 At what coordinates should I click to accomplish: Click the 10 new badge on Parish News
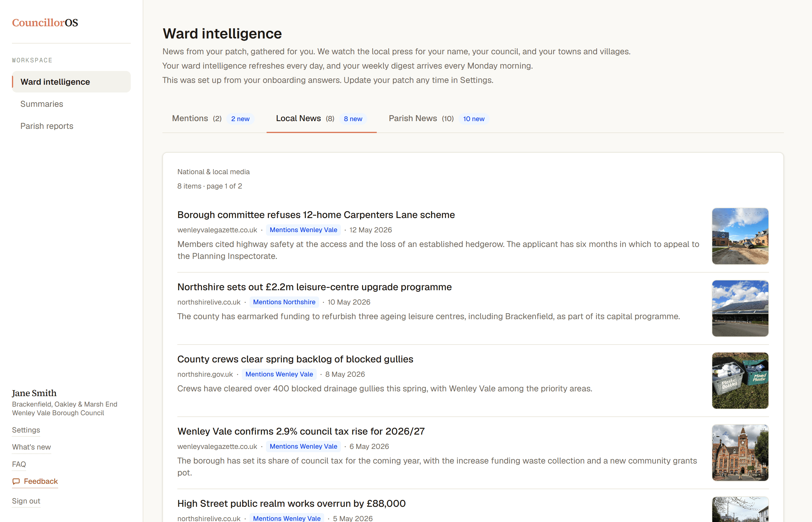[x=473, y=119]
